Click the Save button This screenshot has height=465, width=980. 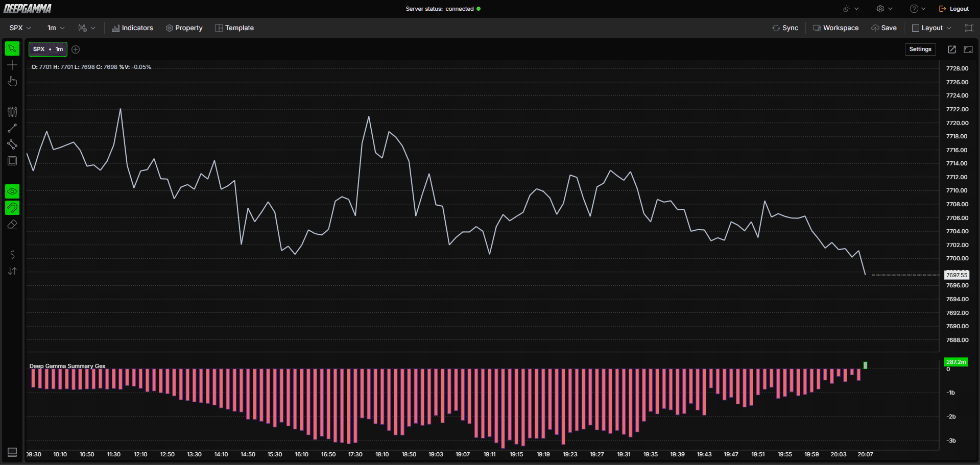[x=884, y=28]
